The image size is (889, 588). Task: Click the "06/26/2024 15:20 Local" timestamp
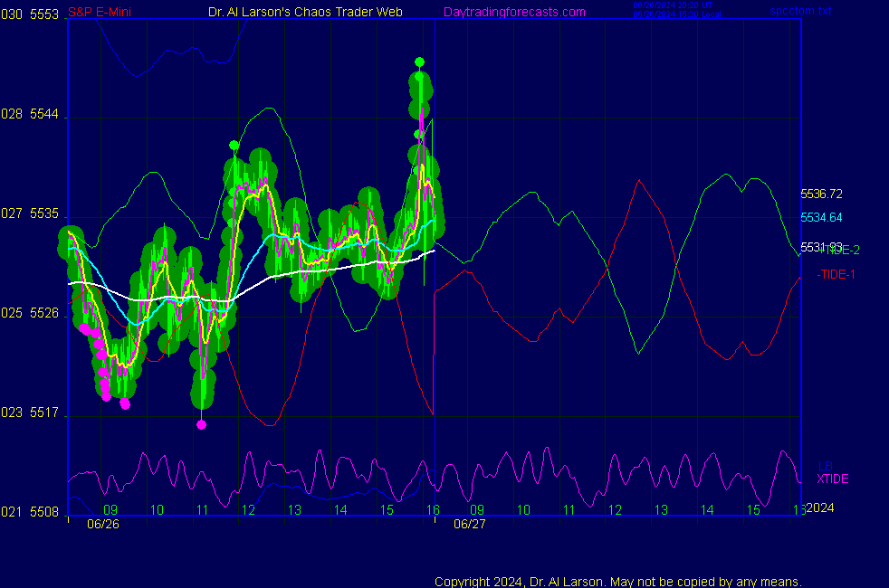pyautogui.click(x=677, y=14)
